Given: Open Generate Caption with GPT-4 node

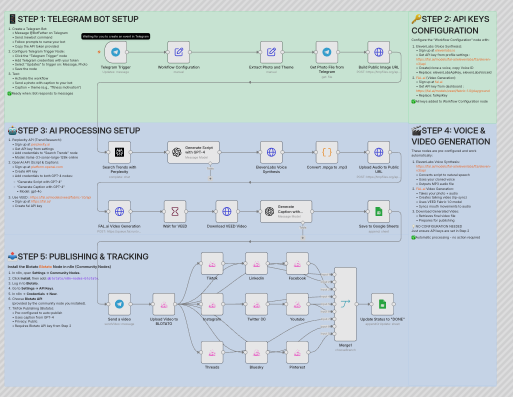Looking at the screenshot, I should [286, 211].
